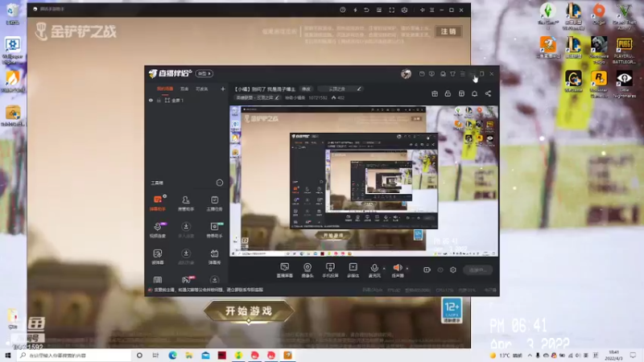
Task: Expand the microphone options arrow
Action: coord(384,269)
